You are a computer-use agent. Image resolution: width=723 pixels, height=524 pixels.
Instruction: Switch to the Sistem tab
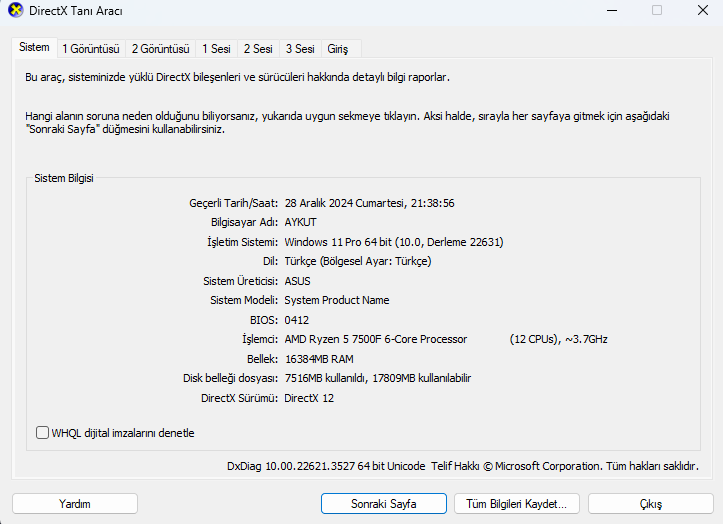[x=34, y=48]
